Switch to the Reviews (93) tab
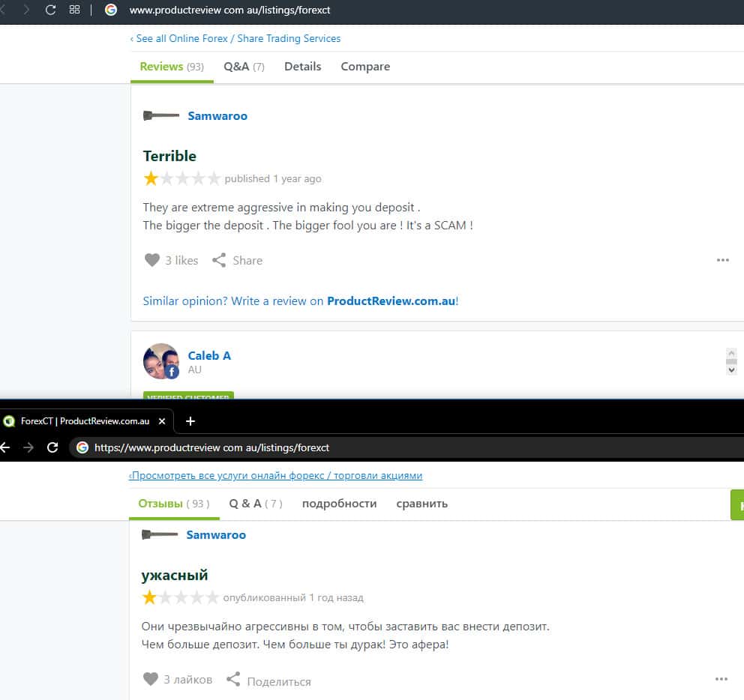 [x=172, y=67]
